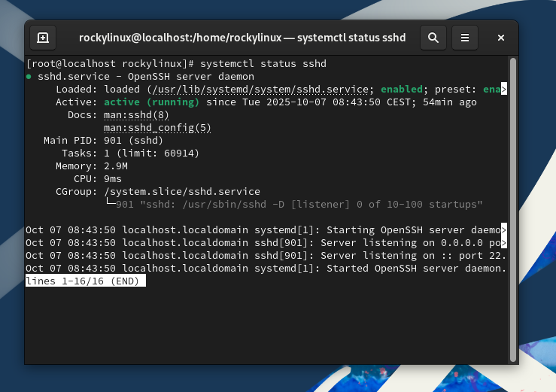Close the terminal window
This screenshot has height=392, width=556.
coord(501,38)
